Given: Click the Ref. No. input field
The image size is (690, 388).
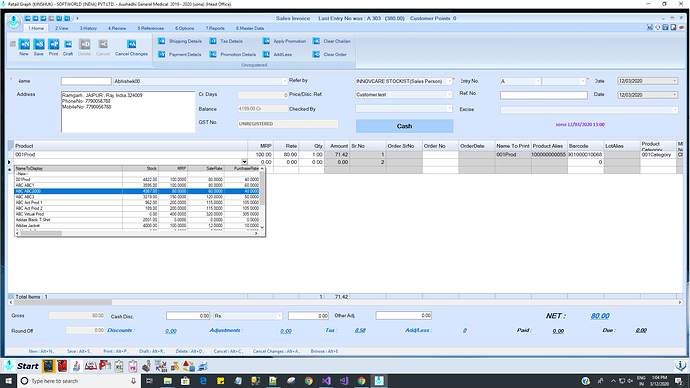Looking at the screenshot, I should (x=543, y=95).
